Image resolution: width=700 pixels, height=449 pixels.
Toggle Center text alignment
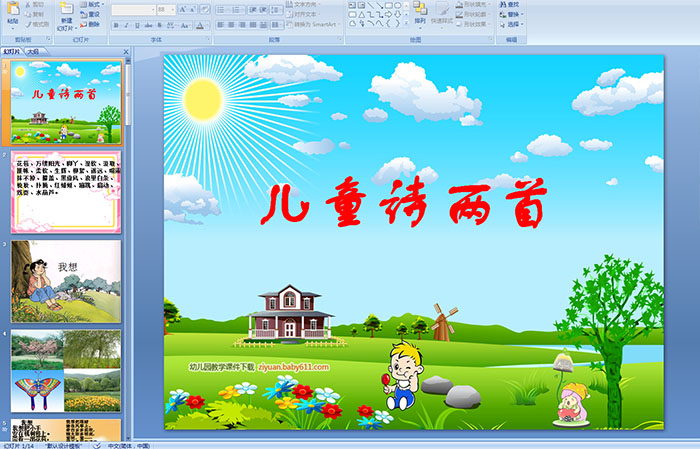click(x=231, y=25)
